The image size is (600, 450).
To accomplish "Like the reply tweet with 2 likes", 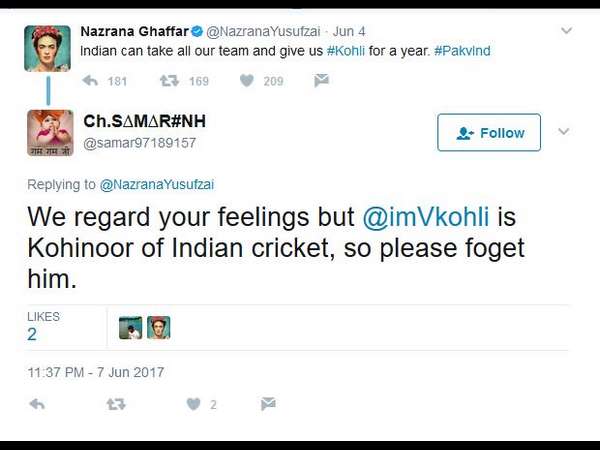I will point(193,404).
